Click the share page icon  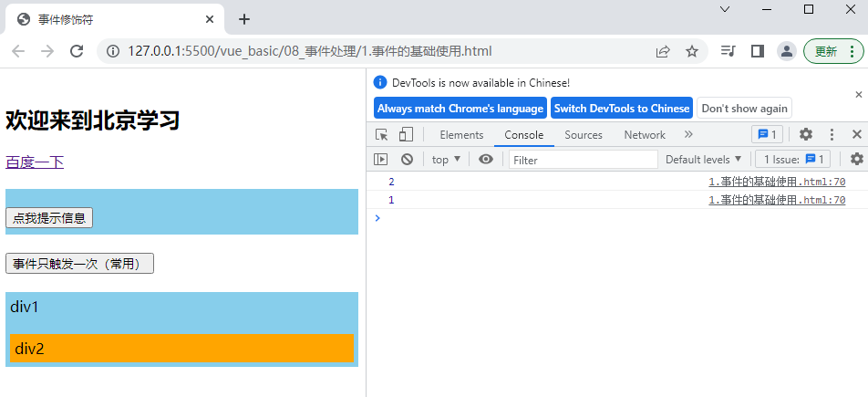click(x=663, y=51)
